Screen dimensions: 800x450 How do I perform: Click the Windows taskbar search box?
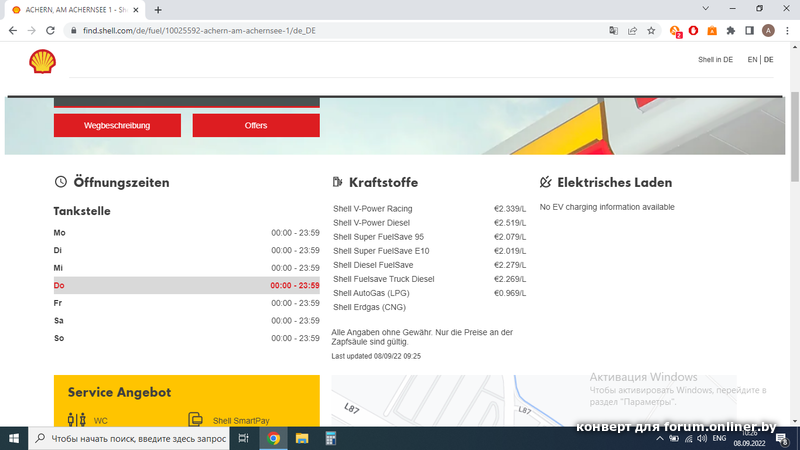(130, 438)
